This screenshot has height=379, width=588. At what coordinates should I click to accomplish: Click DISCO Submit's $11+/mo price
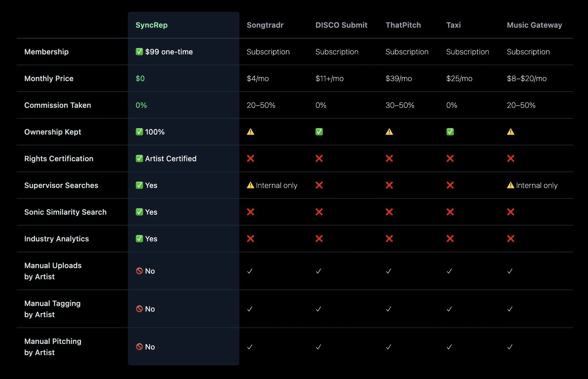(x=329, y=79)
